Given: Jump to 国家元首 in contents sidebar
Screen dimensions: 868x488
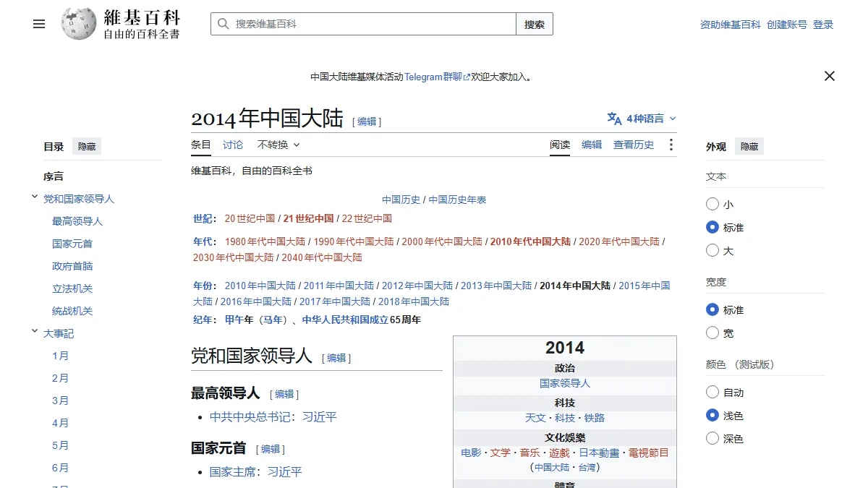Looking at the screenshot, I should pyautogui.click(x=72, y=244).
